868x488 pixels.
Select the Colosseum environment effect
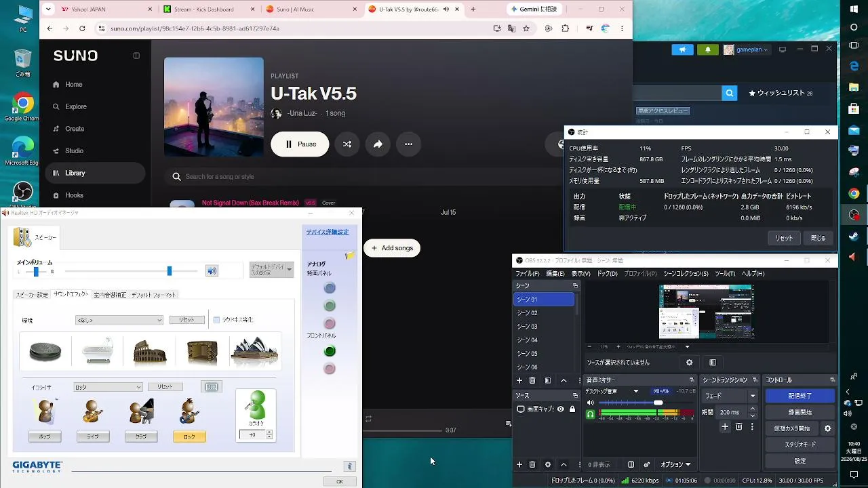150,352
